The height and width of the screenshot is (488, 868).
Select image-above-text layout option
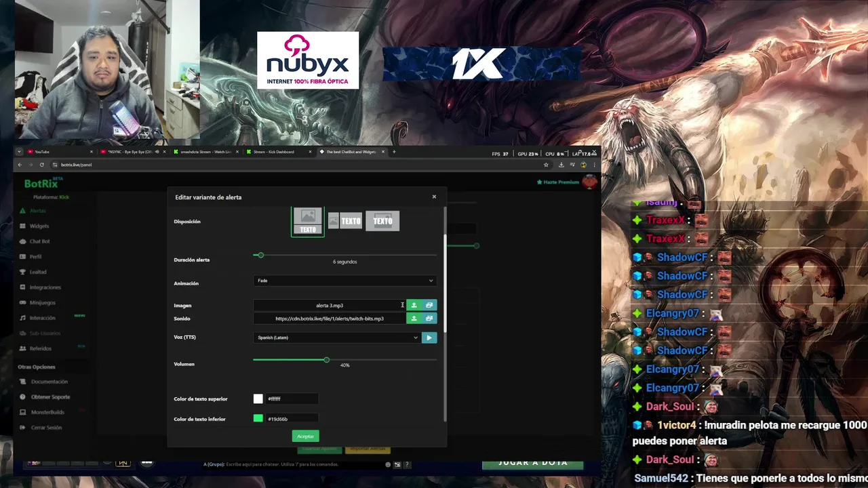click(308, 222)
